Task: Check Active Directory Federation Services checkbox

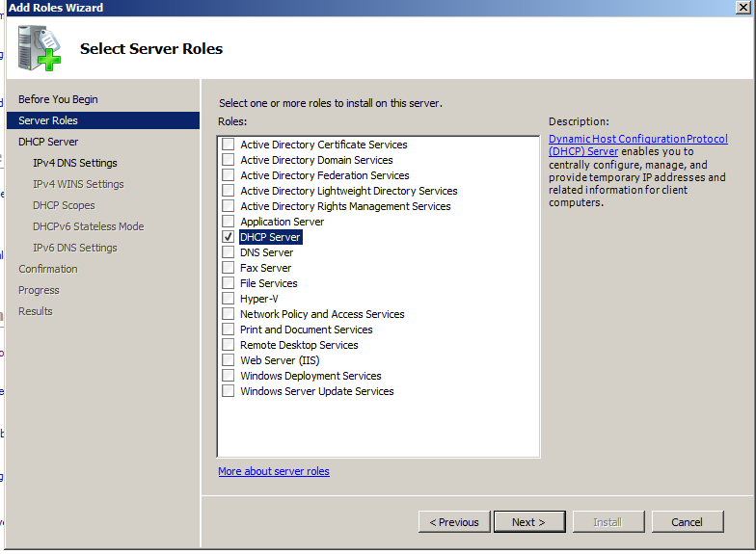Action: [x=228, y=175]
